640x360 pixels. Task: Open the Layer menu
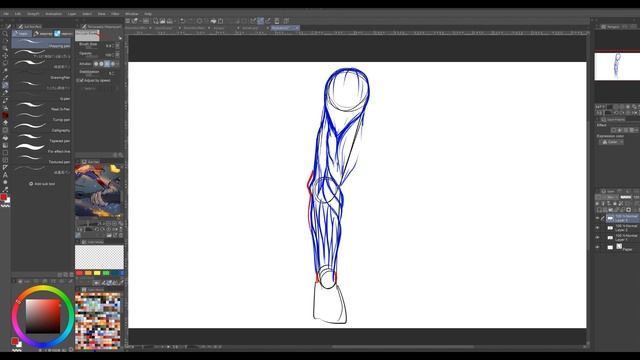coord(72,14)
